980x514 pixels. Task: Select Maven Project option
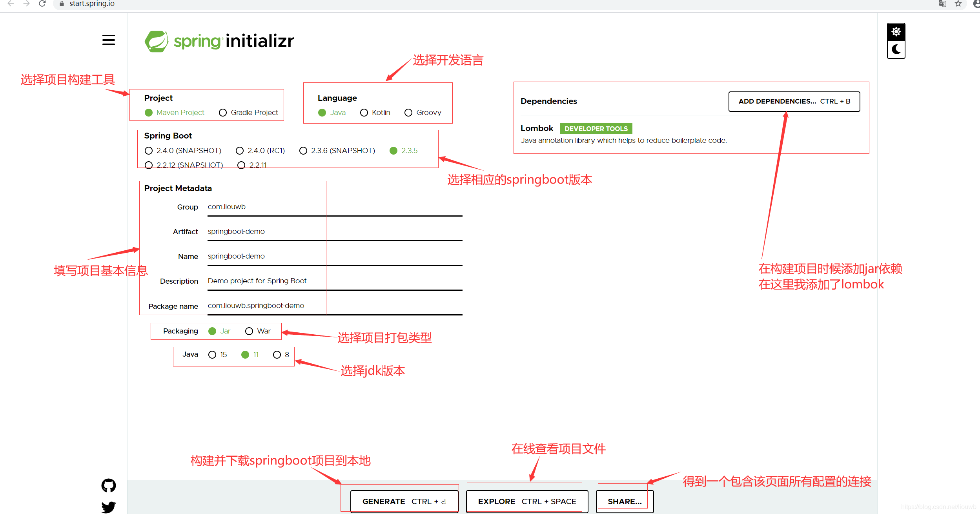[175, 113]
